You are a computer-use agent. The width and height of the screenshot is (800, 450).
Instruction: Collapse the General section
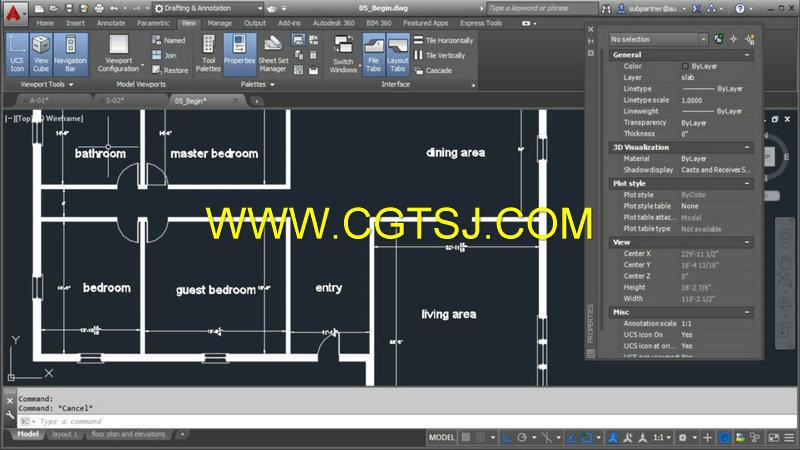pos(747,55)
